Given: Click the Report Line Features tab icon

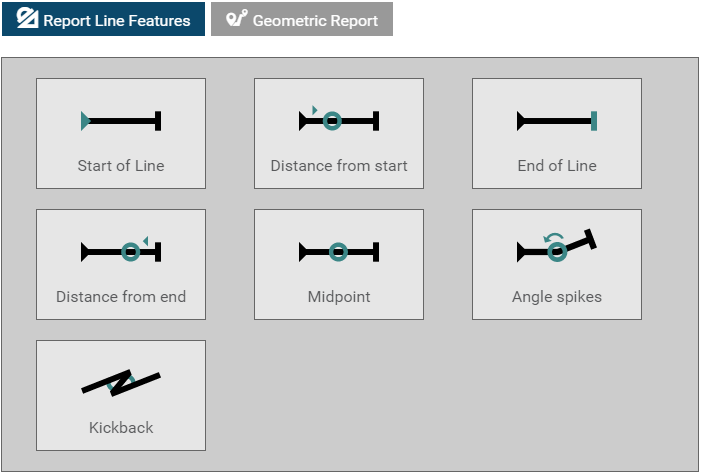Looking at the screenshot, I should point(27,19).
